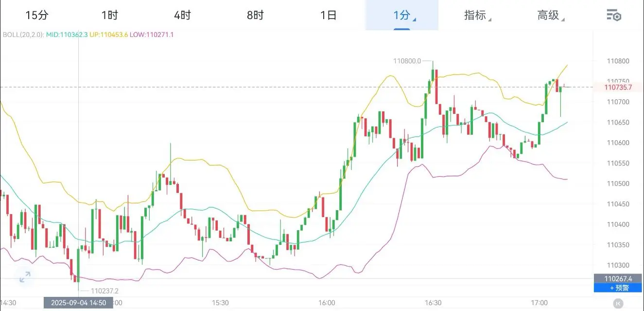This screenshot has width=644, height=311.
Task: Select the 1时 timeframe tab
Action: (x=110, y=15)
